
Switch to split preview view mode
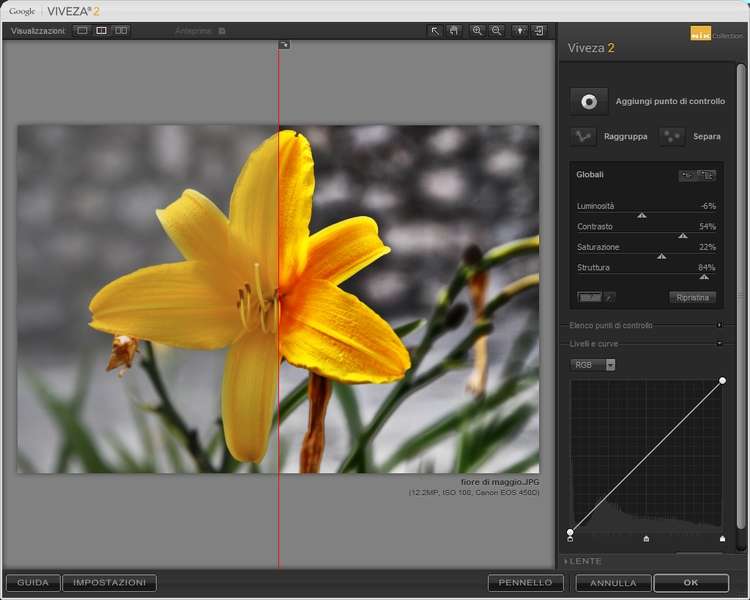101,31
